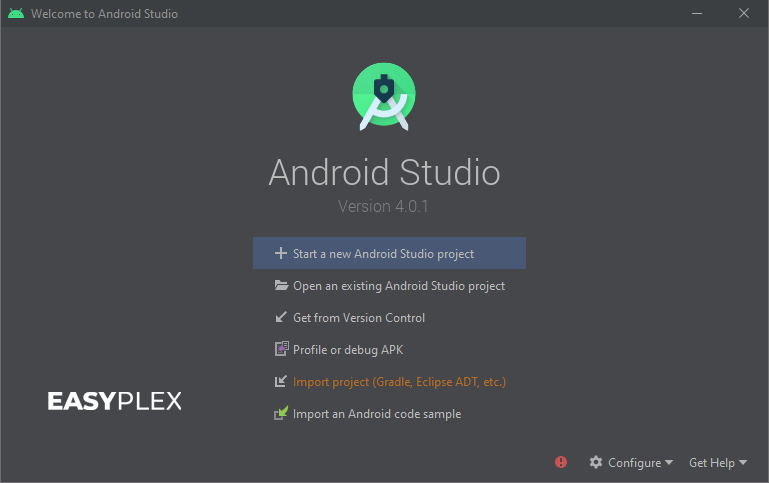Close the Welcome to Android Studio window
This screenshot has height=483, width=769.
[x=744, y=13]
